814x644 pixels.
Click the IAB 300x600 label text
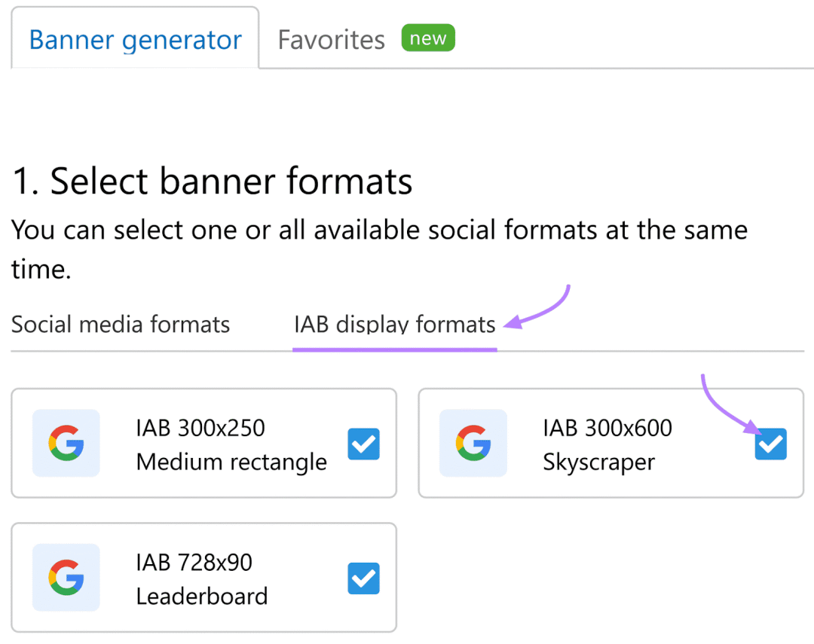click(607, 428)
